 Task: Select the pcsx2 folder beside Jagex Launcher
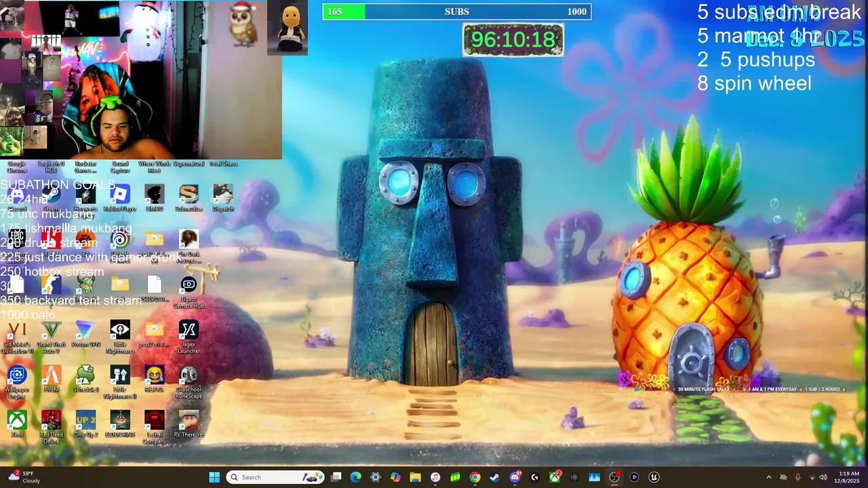(x=155, y=333)
